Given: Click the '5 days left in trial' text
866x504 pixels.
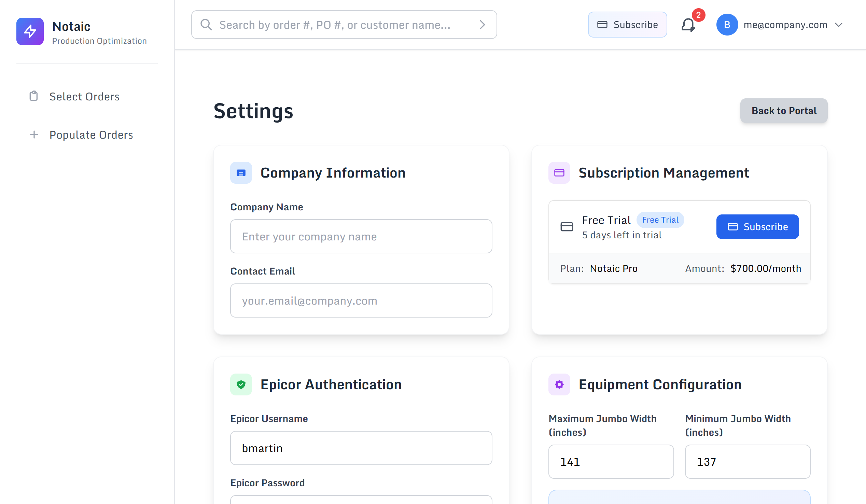Looking at the screenshot, I should click(x=621, y=235).
